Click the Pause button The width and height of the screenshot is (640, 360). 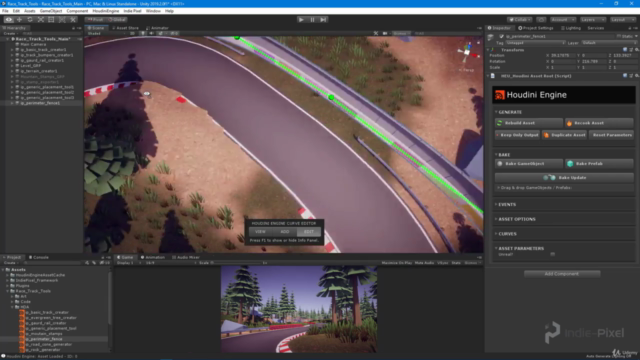pyautogui.click(x=312, y=20)
